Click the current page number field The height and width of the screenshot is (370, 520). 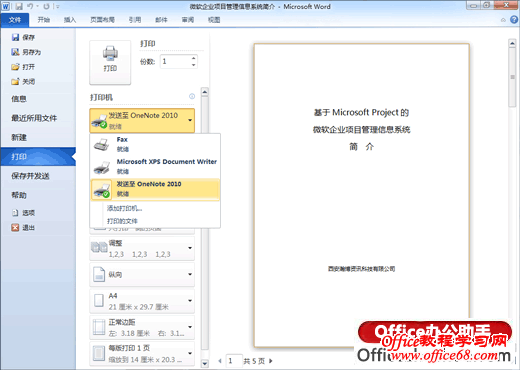233,361
